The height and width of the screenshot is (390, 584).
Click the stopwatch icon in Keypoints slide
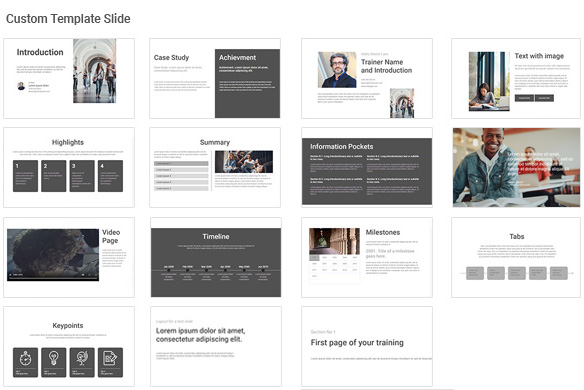pos(25,358)
